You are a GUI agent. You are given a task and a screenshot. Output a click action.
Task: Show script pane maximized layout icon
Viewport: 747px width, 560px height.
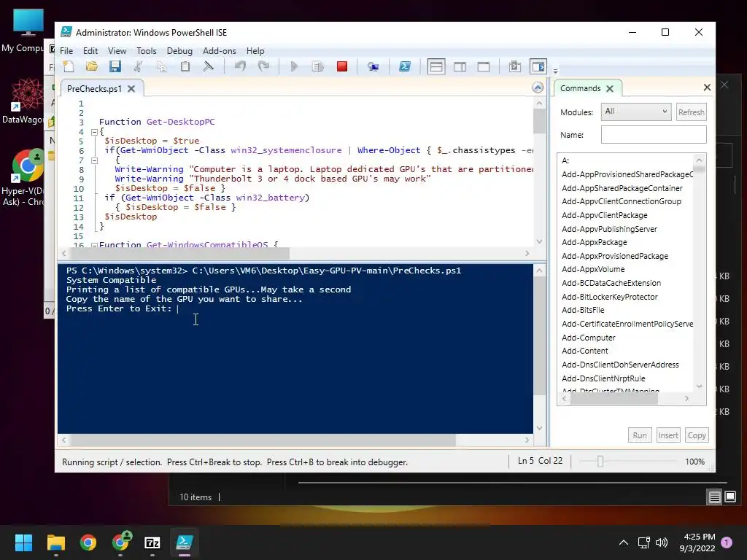[484, 66]
